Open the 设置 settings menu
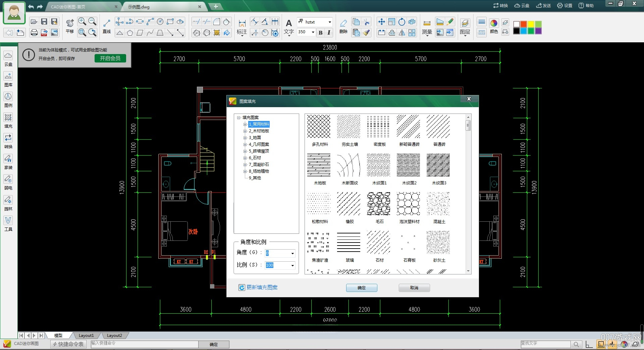The width and height of the screenshot is (644, 350). tap(565, 5)
